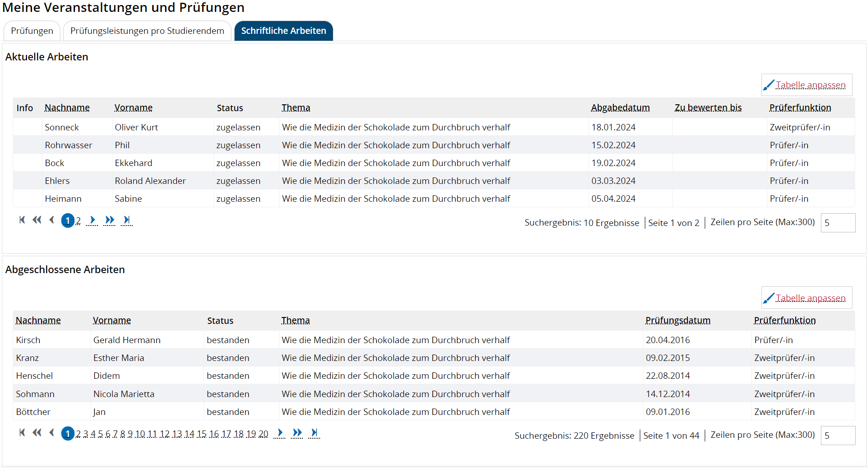This screenshot has height=468, width=868.
Task: Click the Henschel surname cell
Action: (x=34, y=376)
